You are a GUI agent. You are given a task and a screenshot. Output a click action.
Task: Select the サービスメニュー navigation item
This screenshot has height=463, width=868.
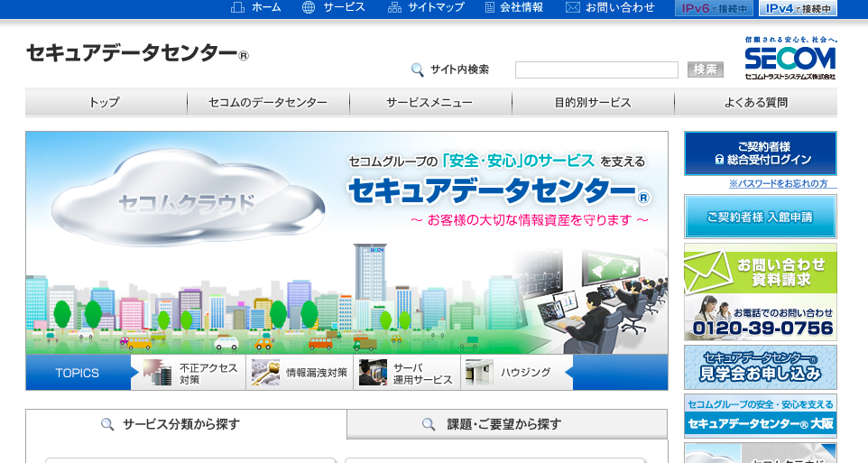(430, 103)
